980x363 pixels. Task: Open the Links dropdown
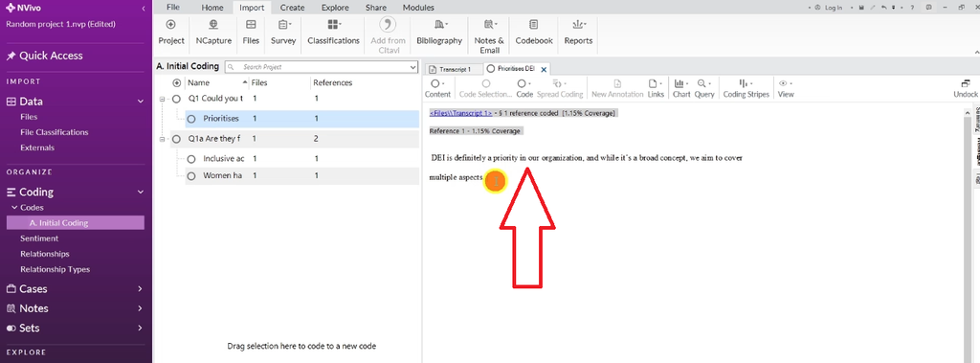(656, 88)
